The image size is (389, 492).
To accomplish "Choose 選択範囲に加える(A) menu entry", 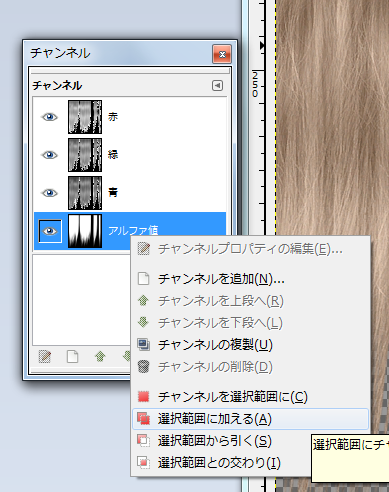I will (x=250, y=419).
